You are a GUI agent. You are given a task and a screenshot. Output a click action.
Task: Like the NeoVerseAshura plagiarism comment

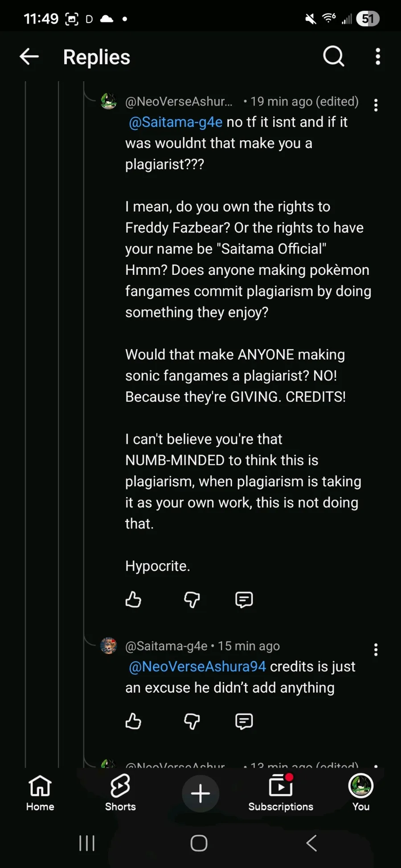[x=133, y=599]
